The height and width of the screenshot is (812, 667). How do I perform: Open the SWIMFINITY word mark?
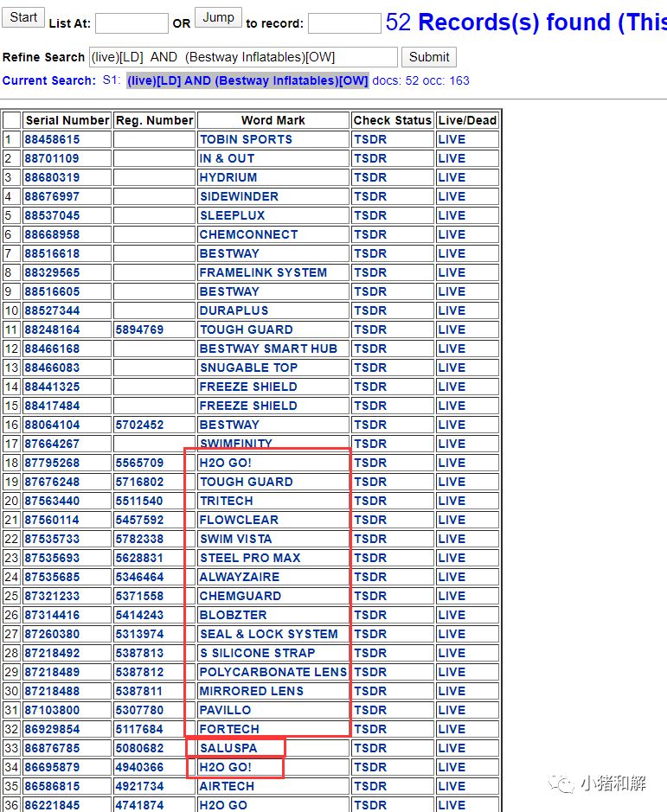(236, 444)
